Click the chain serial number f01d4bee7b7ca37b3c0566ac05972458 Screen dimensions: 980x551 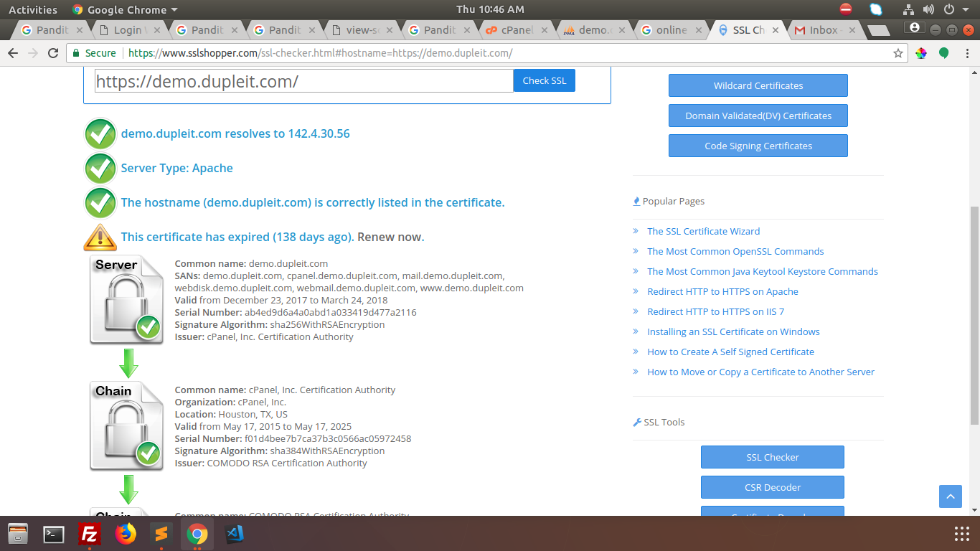tap(328, 438)
